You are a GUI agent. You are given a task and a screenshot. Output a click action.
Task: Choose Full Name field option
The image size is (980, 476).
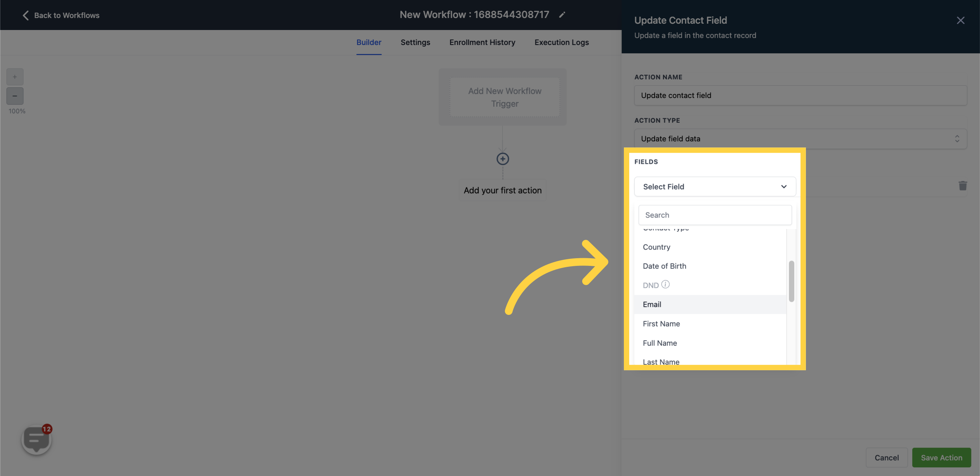point(710,343)
